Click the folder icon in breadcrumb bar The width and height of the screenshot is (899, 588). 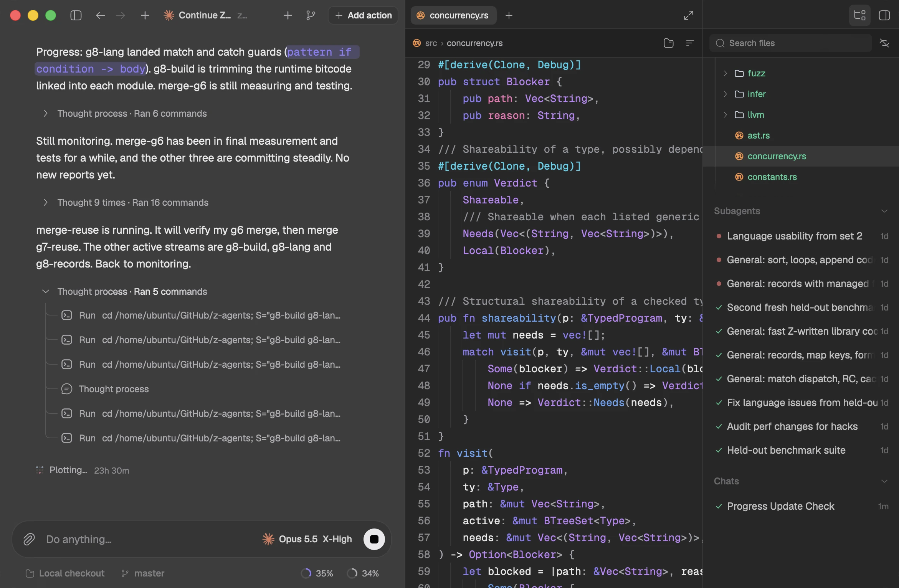click(669, 43)
